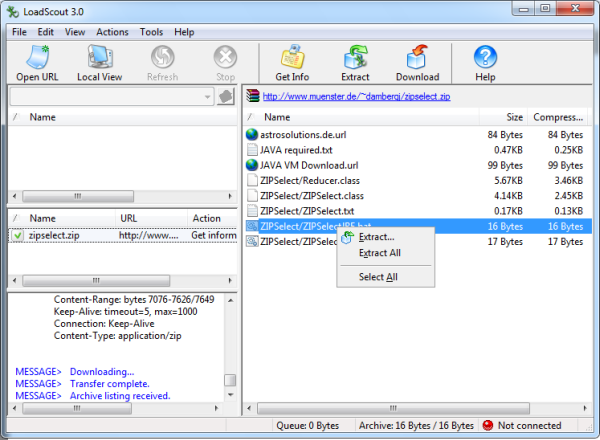Select the JAVA VM Download.url row
600x440 pixels.
click(x=419, y=165)
